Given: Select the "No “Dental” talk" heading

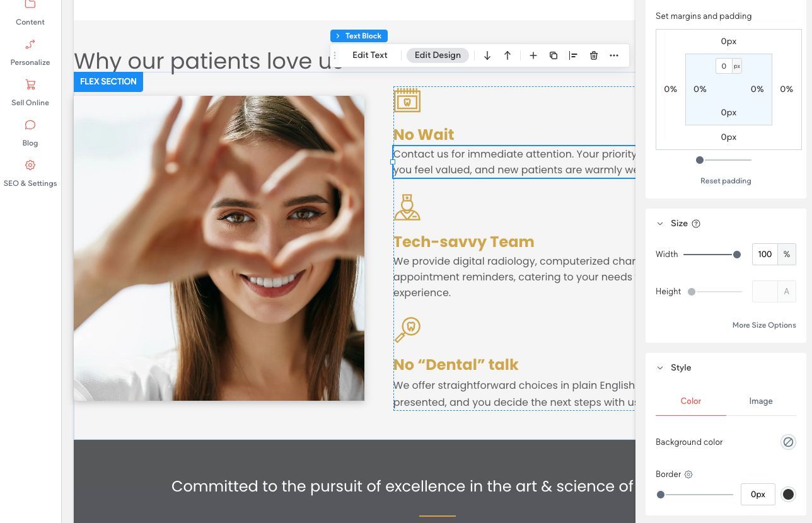Looking at the screenshot, I should point(456,365).
